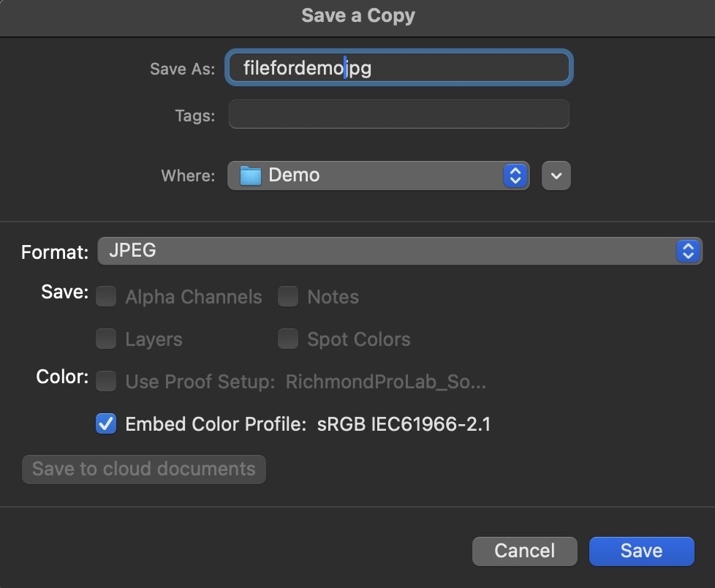
Task: Open the Where folder dropdown showing Demo
Action: 378,176
